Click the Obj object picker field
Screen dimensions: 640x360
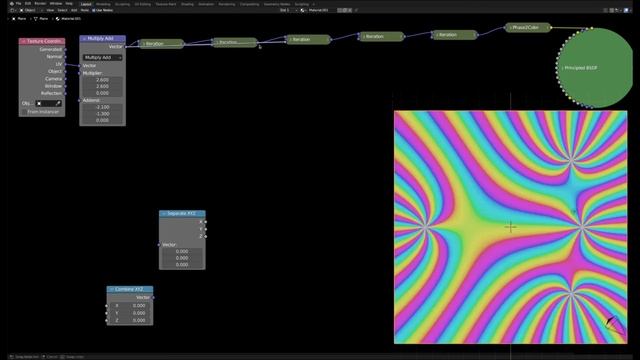[48, 104]
